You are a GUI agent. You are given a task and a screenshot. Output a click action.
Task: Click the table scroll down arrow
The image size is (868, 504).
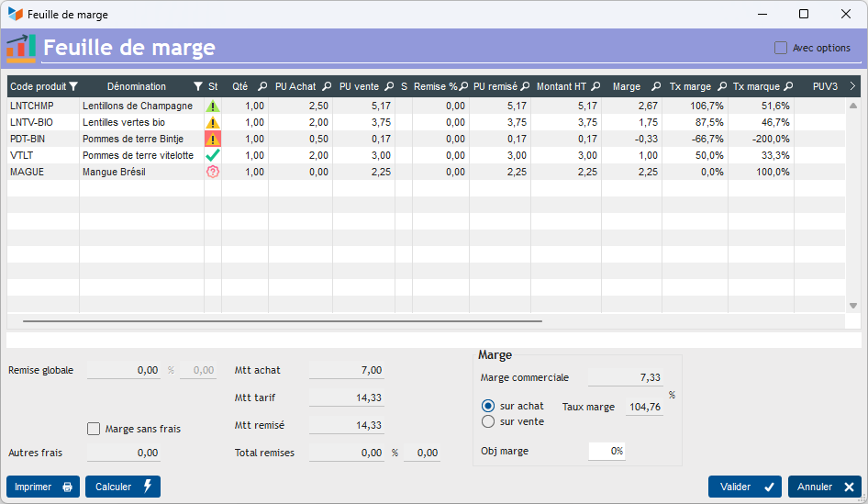click(852, 306)
